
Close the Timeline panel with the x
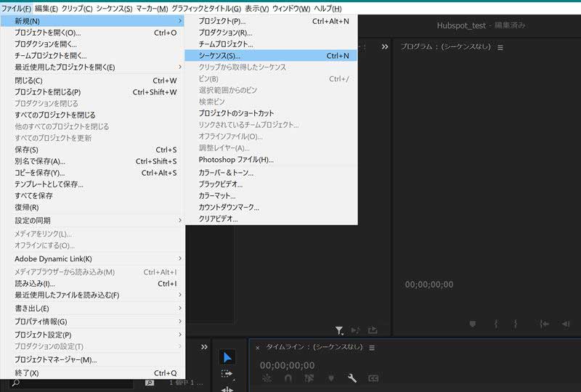click(258, 348)
